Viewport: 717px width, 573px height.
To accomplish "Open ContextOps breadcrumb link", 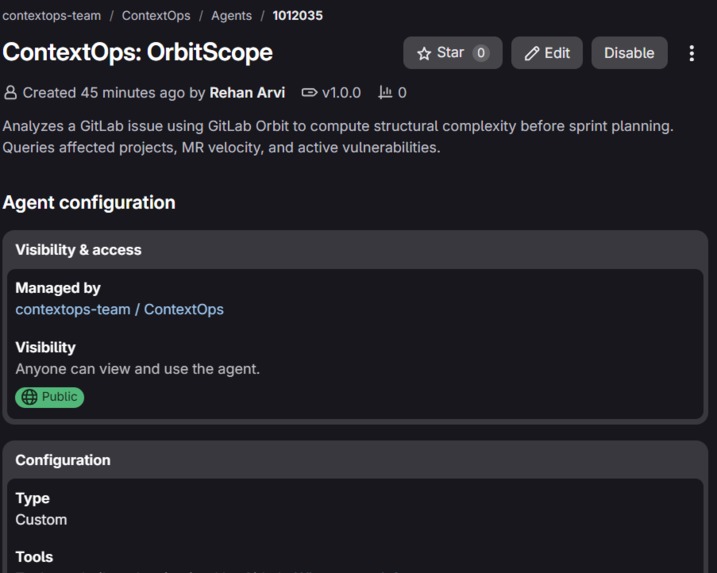I will click(x=156, y=16).
